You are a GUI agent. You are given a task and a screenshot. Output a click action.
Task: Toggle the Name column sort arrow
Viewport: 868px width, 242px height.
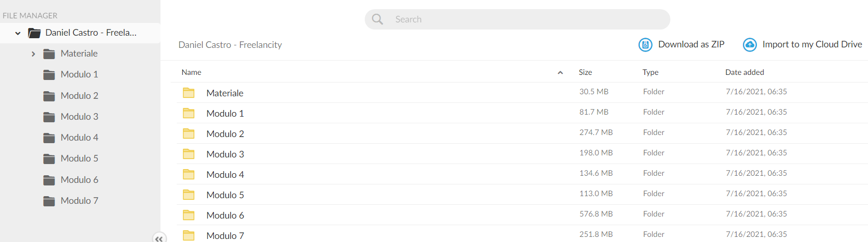[560, 72]
